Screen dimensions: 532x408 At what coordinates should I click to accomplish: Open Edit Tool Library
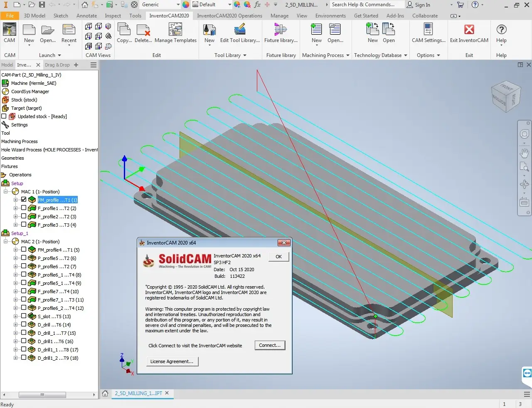240,33
